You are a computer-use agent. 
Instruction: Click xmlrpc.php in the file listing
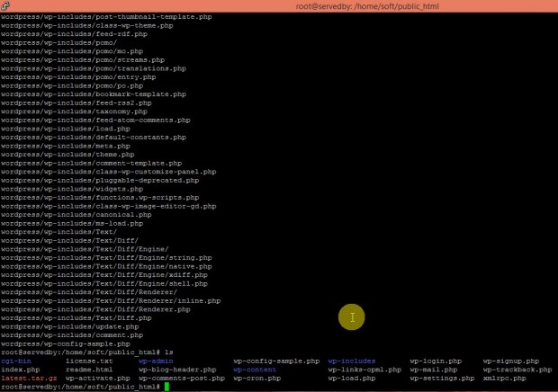[505, 378]
